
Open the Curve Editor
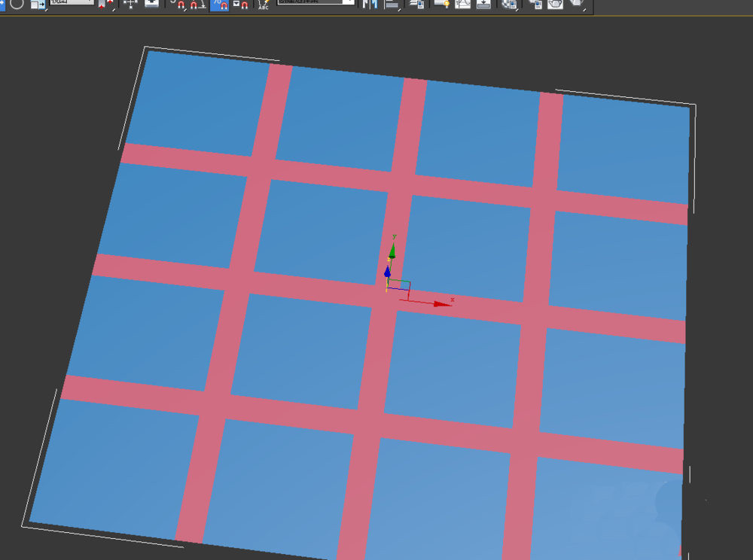tap(462, 6)
